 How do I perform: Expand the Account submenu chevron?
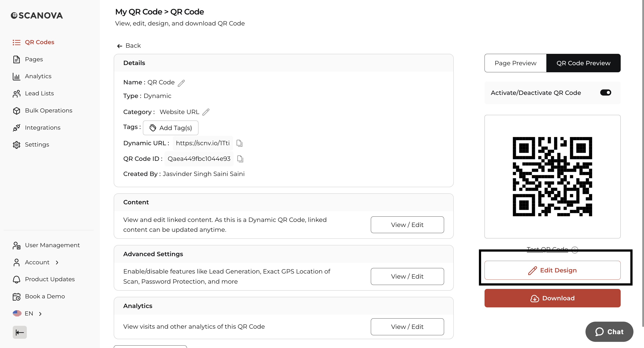tap(57, 262)
